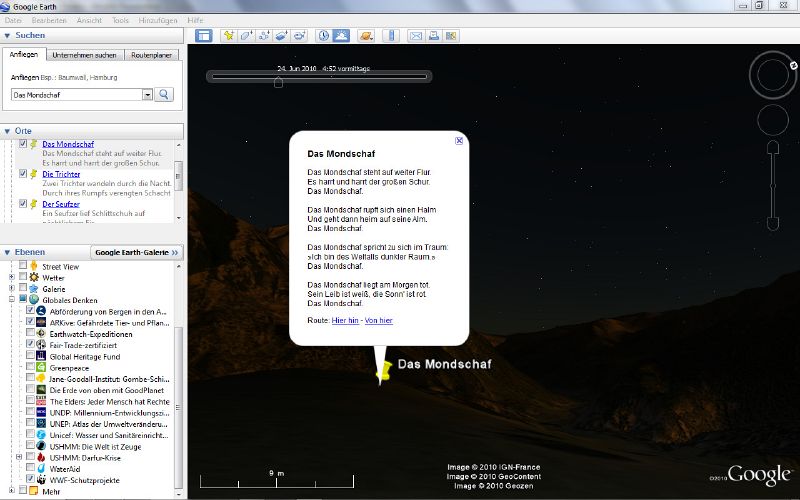Image resolution: width=800 pixels, height=500 pixels.
Task: Open the Google Earth-Galerie button
Action: click(136, 253)
